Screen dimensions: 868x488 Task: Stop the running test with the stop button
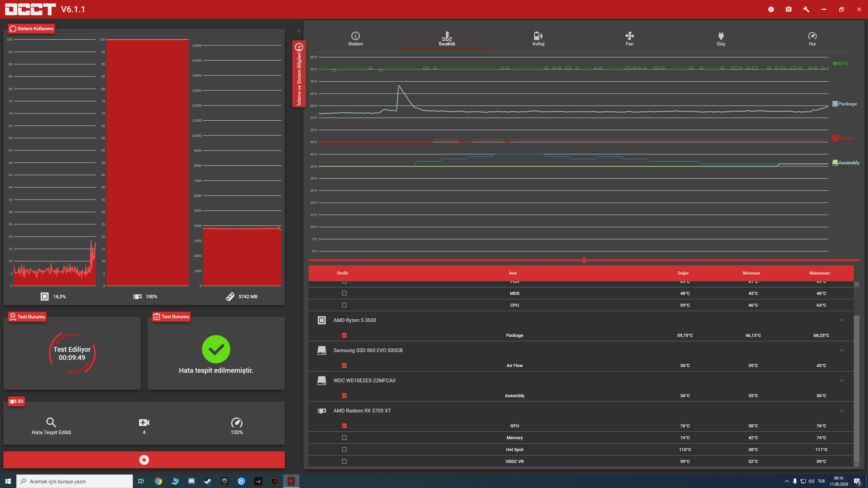pyautogui.click(x=144, y=460)
